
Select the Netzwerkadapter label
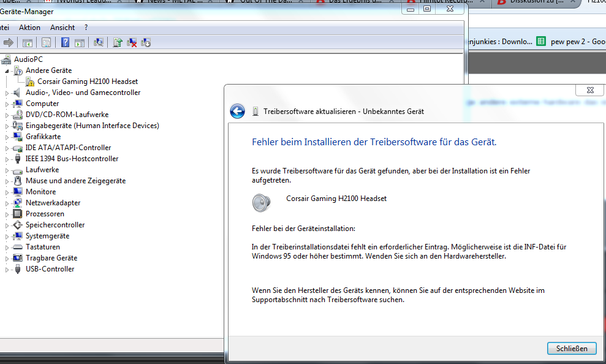[x=53, y=202]
